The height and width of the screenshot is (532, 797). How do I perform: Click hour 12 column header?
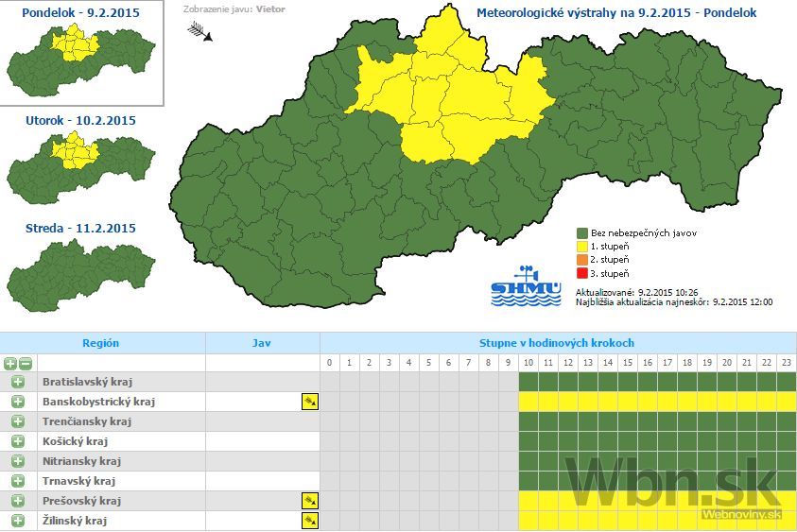click(x=568, y=363)
